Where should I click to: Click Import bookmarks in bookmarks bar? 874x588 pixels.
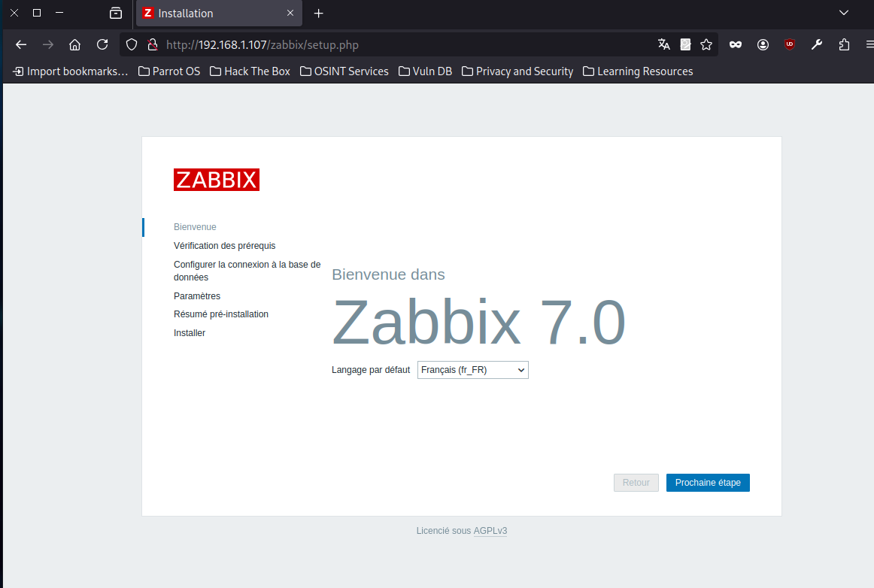70,71
